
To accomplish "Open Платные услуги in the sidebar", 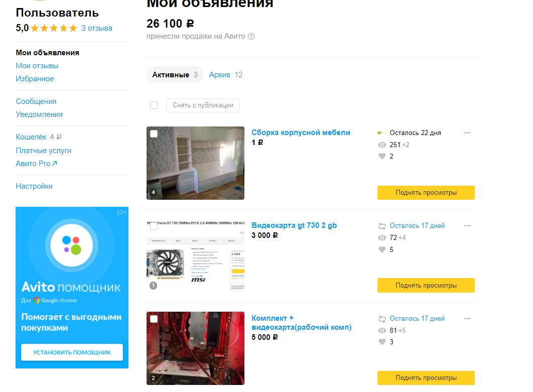I will tap(44, 151).
